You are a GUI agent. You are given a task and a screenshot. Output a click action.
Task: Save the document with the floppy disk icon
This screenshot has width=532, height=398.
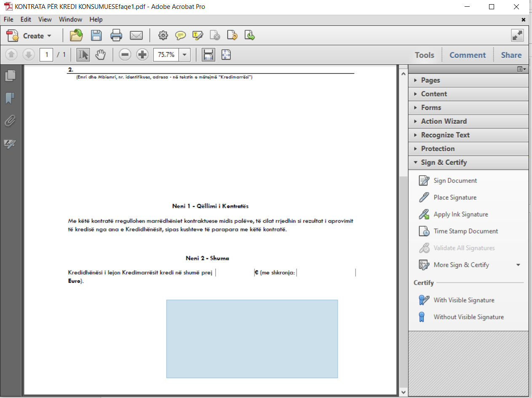coord(96,35)
